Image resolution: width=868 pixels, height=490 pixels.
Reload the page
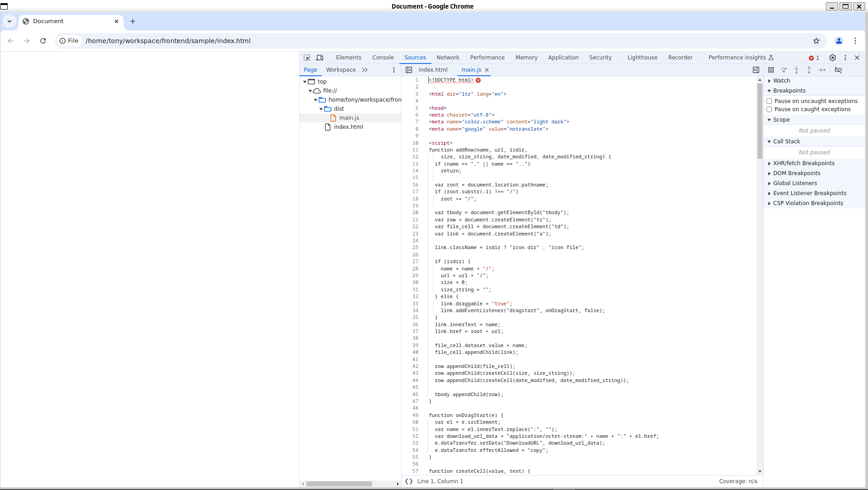tap(43, 41)
